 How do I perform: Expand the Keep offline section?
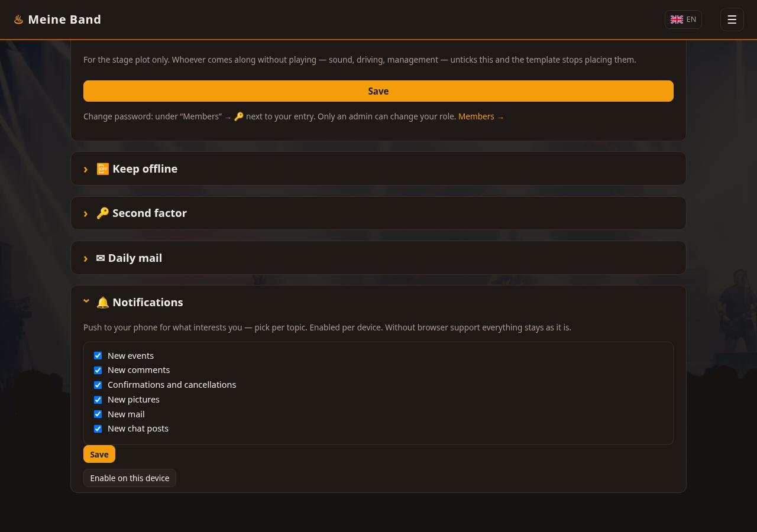coord(378,168)
